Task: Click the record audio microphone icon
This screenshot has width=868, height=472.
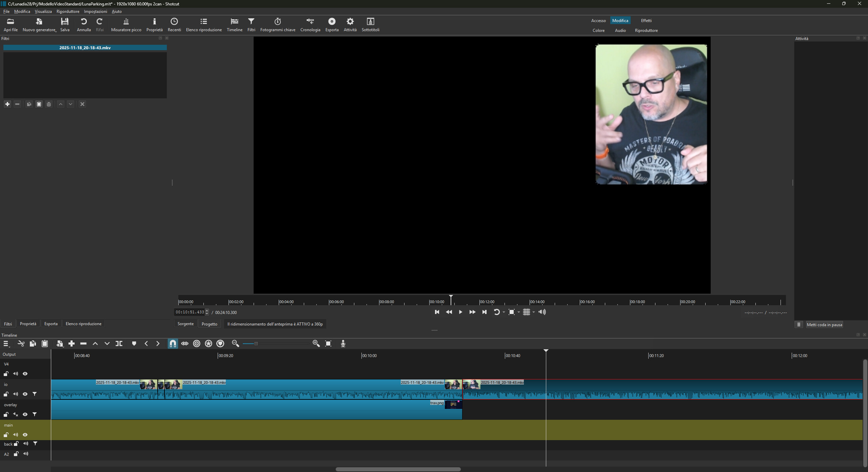Action: 343,343
